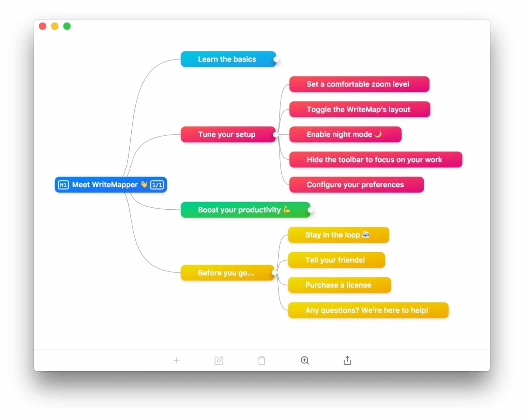
Task: Collapse the Tune your setup children
Action: [276, 135]
